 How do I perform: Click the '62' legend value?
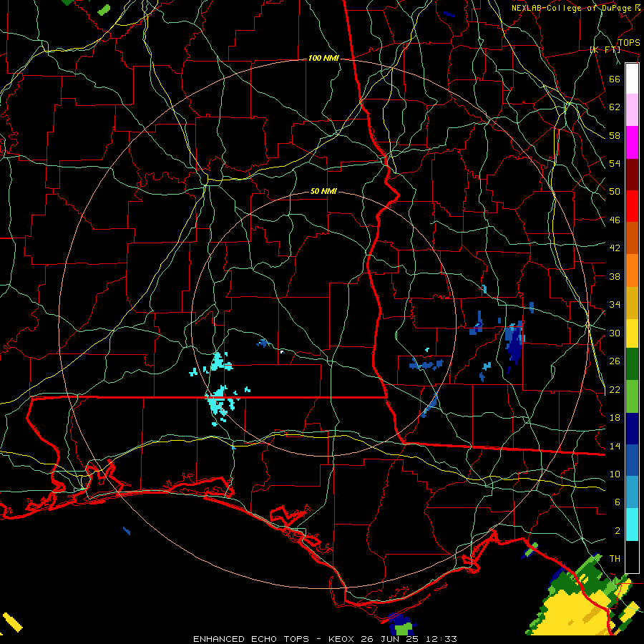[x=615, y=107]
